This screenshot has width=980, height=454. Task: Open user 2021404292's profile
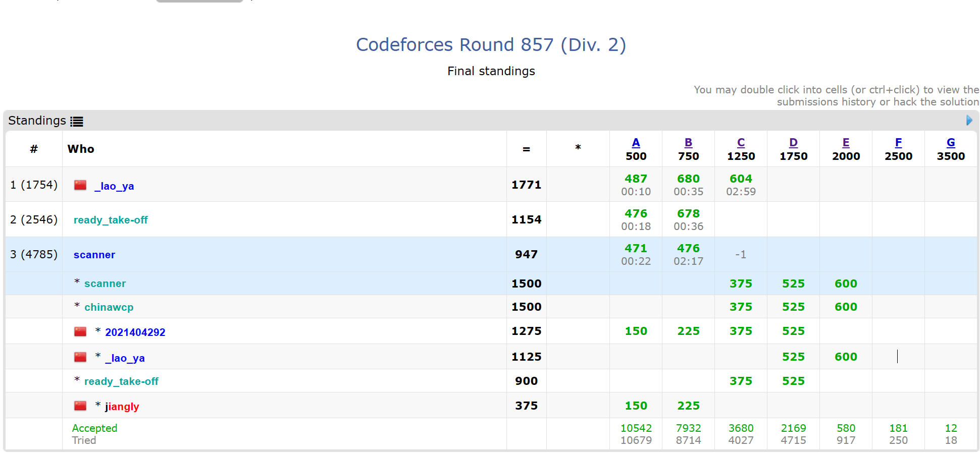[135, 332]
